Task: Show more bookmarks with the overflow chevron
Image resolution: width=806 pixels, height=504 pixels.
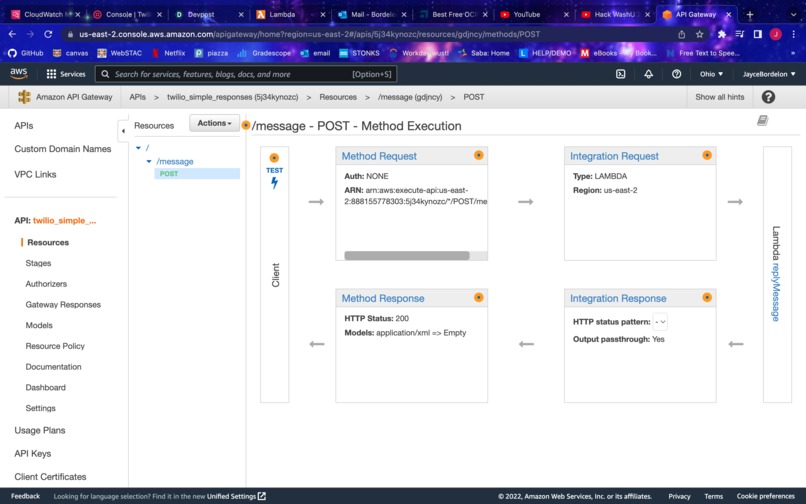Action: click(x=793, y=53)
